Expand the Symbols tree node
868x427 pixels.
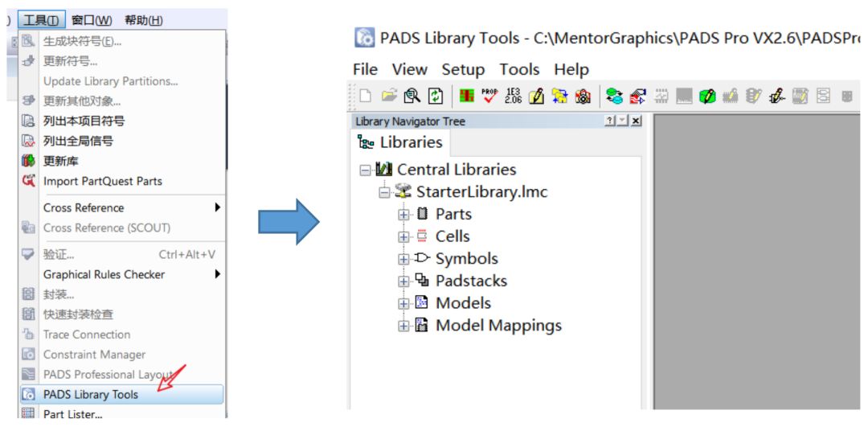coord(403,259)
